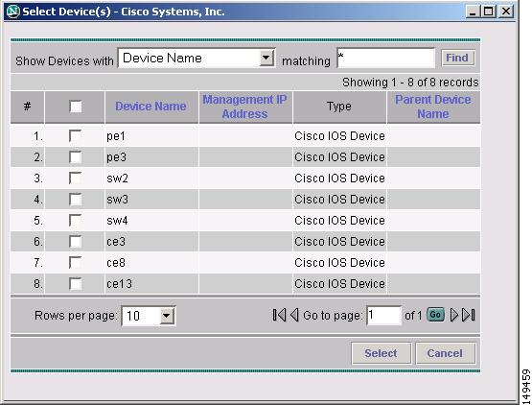Click device name ce3

click(x=116, y=242)
